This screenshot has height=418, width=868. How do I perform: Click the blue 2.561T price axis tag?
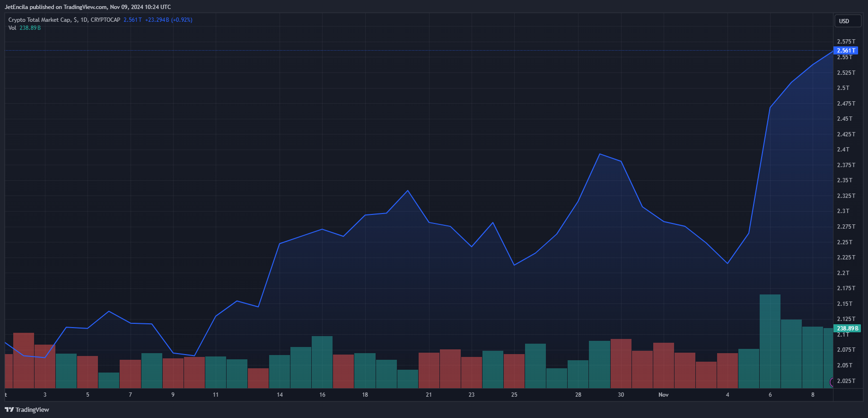[x=845, y=51]
